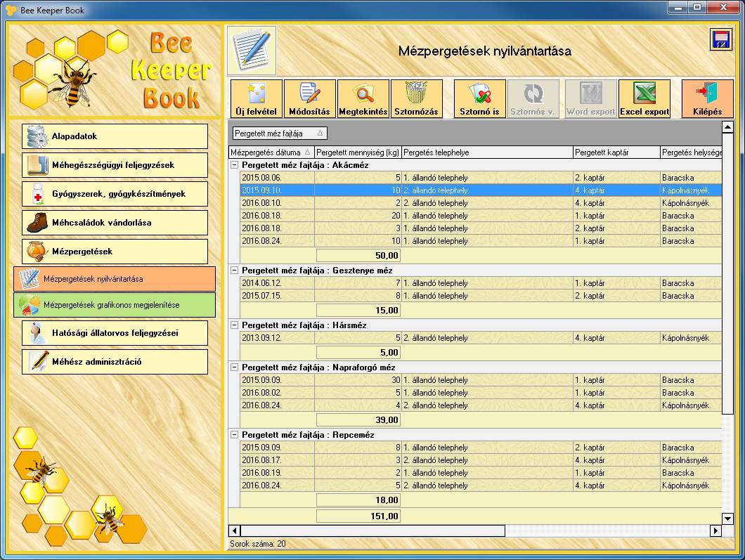Screen dimensions: 745x560
Task: Click the Méhész adminisztráció button
Action: (114, 362)
